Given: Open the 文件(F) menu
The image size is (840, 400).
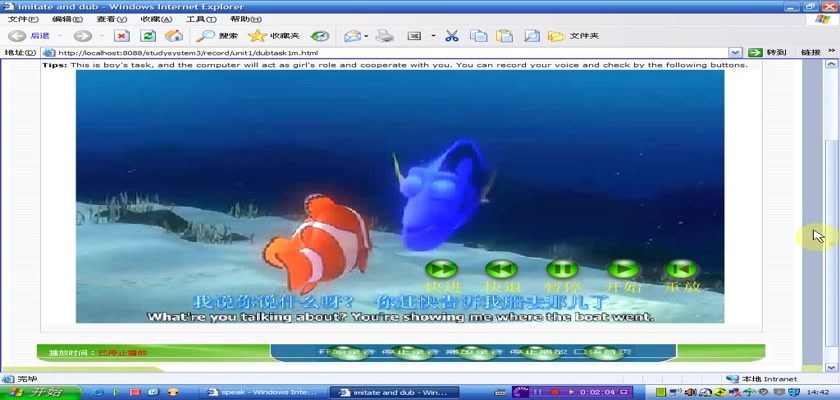Looking at the screenshot, I should click(x=23, y=19).
